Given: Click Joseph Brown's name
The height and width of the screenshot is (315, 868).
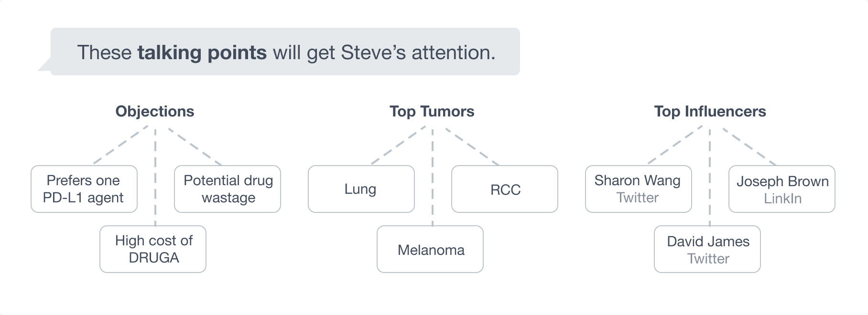Looking at the screenshot, I should pos(782,181).
